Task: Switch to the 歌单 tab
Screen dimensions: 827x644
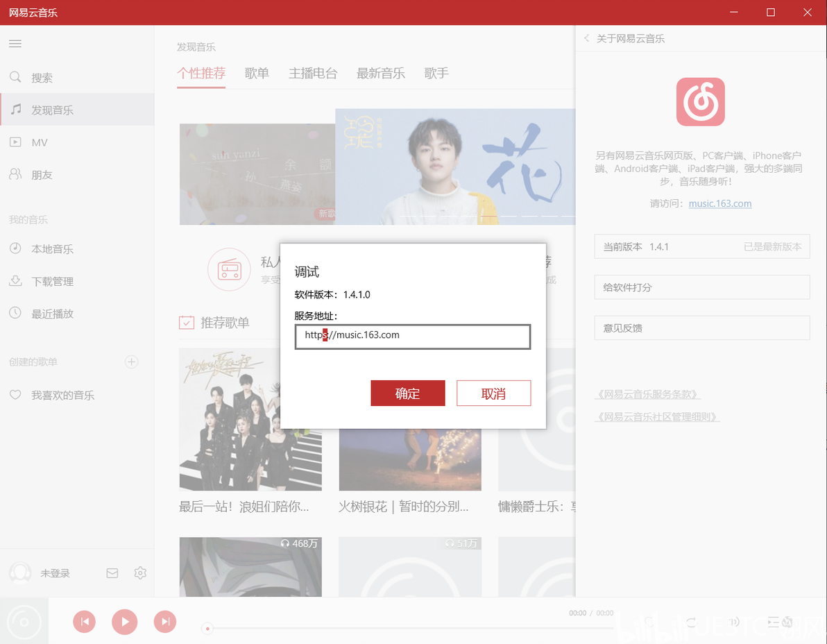Action: tap(257, 74)
